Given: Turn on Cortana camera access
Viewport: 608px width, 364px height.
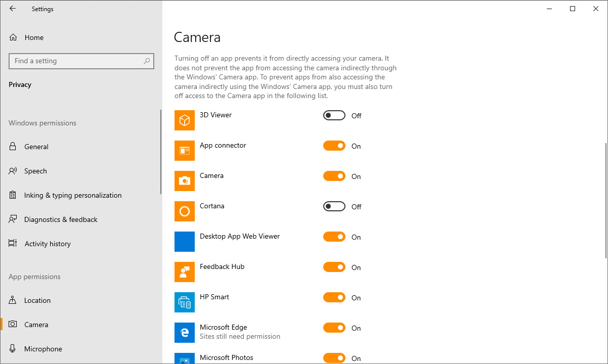Looking at the screenshot, I should (334, 207).
